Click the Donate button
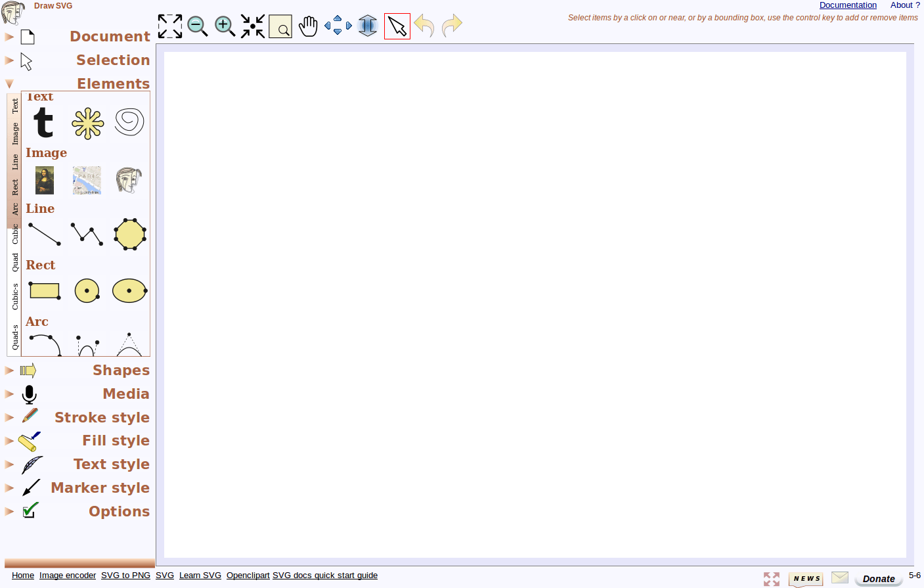 pyautogui.click(x=878, y=579)
